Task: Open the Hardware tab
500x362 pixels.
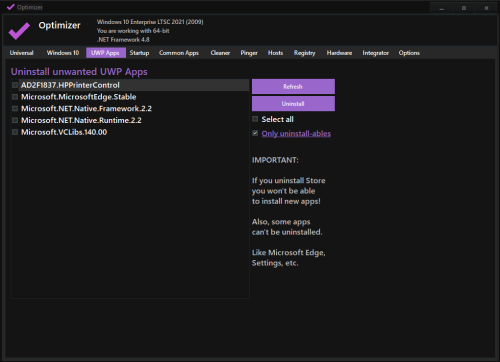Action: pyautogui.click(x=339, y=53)
